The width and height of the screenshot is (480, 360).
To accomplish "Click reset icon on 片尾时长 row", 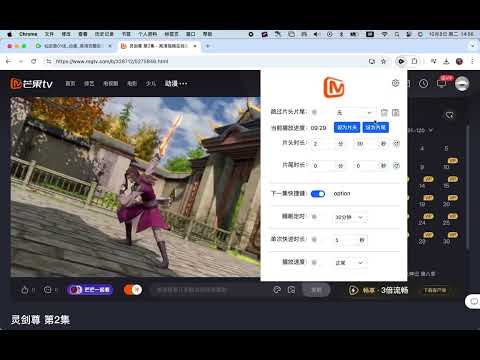I will [x=396, y=165].
